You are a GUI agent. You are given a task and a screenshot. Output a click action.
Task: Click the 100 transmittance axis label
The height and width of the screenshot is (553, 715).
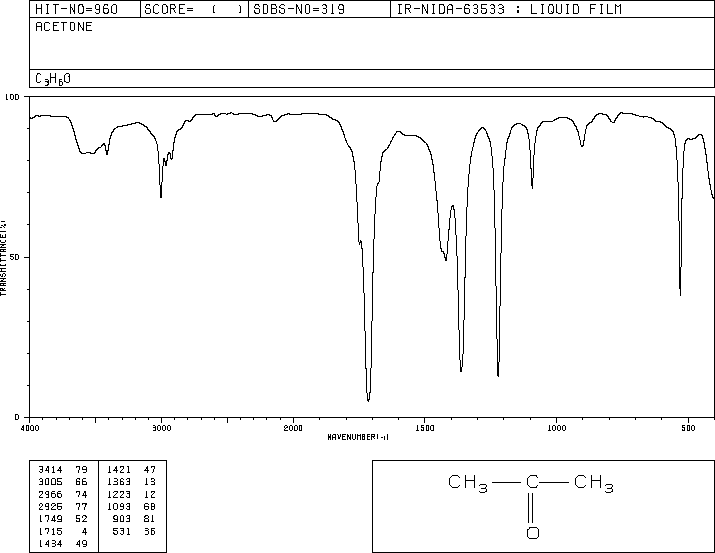click(12, 97)
